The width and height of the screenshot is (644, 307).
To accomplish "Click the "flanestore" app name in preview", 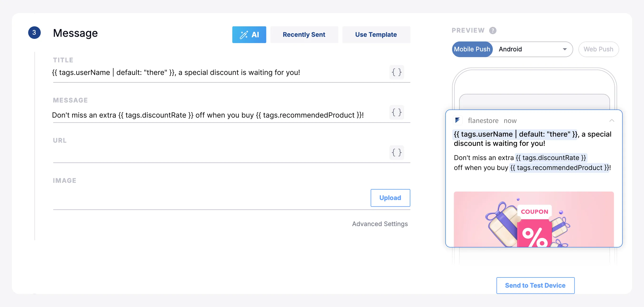I will (483, 121).
